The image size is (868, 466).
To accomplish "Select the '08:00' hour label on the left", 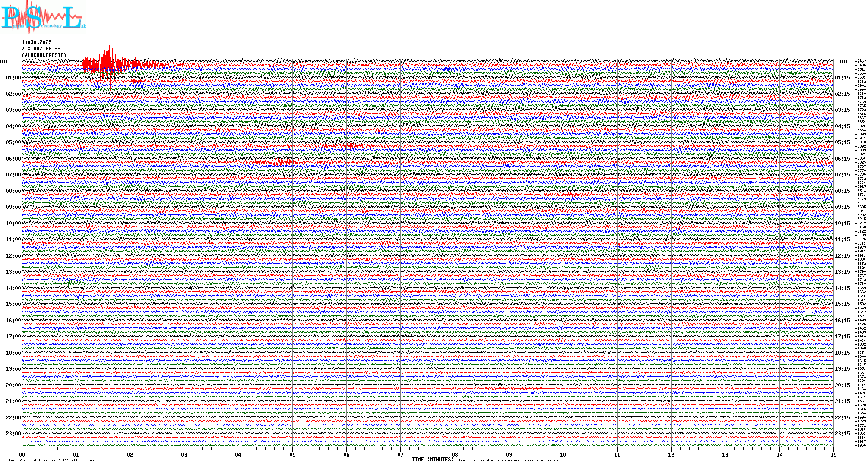I will [x=13, y=191].
